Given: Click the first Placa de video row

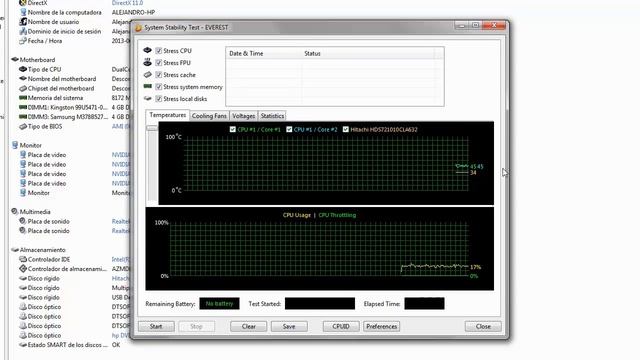Looking at the screenshot, I should (x=47, y=155).
